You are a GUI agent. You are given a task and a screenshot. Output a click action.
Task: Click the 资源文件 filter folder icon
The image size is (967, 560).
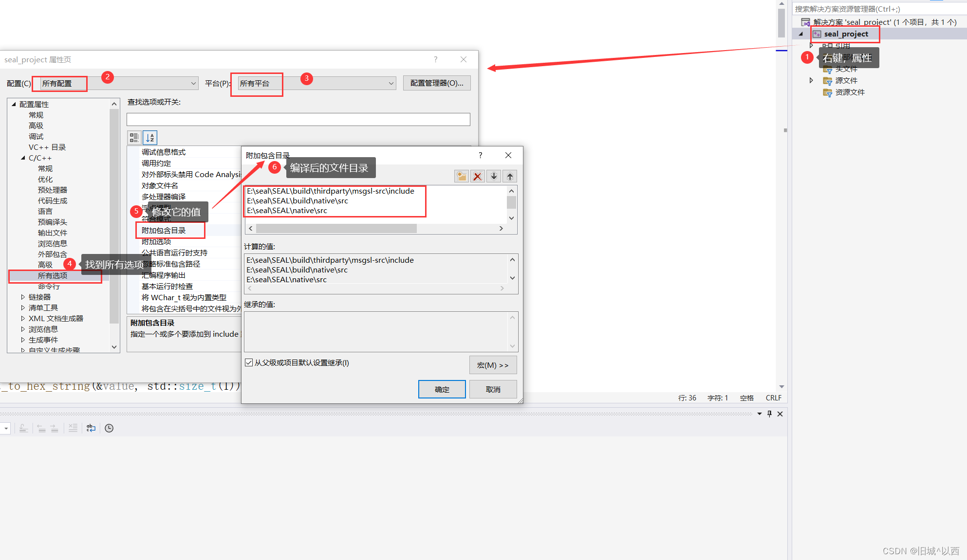pos(827,92)
